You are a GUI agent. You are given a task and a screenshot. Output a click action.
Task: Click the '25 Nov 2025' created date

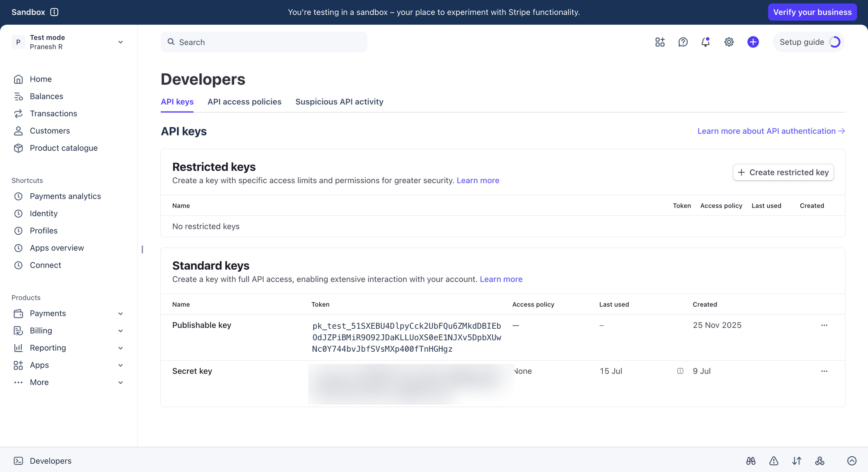coord(717,325)
